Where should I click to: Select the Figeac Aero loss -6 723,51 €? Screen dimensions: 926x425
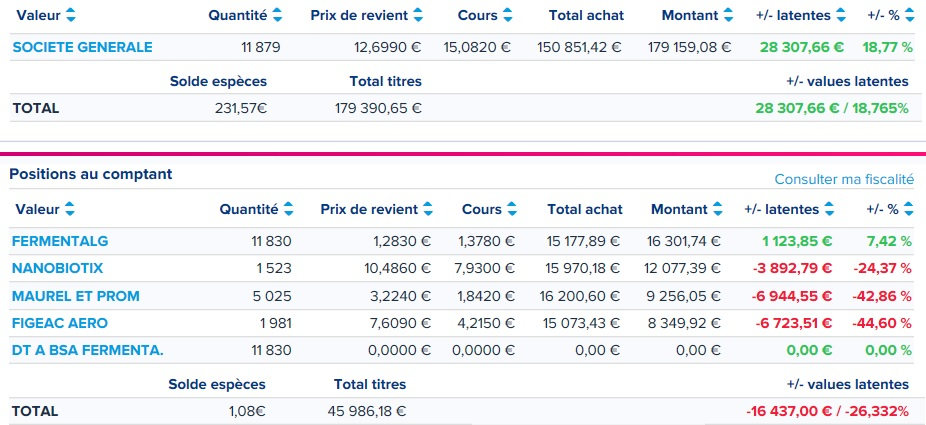pos(794,323)
